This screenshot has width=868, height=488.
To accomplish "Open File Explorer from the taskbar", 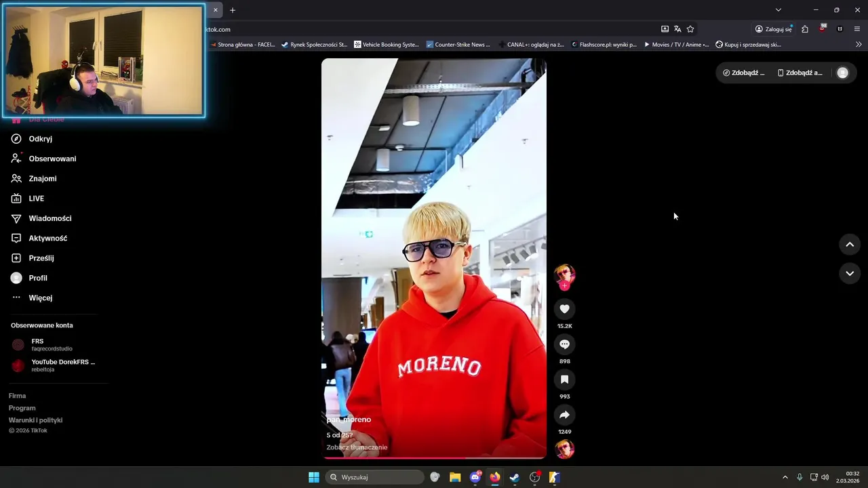I will (x=455, y=477).
